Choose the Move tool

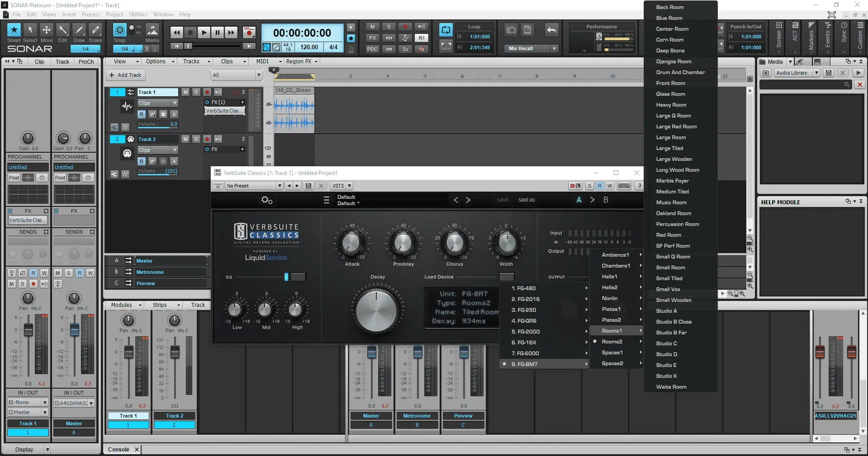point(47,30)
